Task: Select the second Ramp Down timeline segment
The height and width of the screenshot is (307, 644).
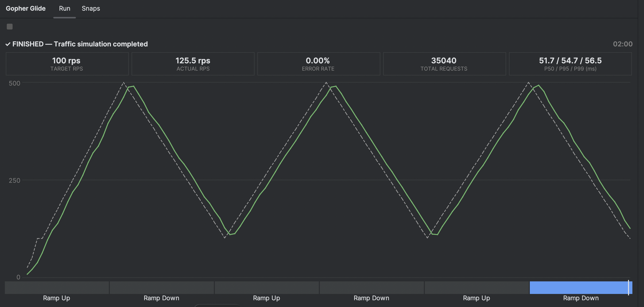Action: point(372,287)
